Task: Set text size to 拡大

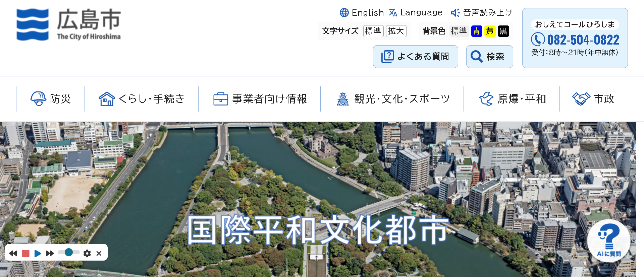Action: click(396, 31)
